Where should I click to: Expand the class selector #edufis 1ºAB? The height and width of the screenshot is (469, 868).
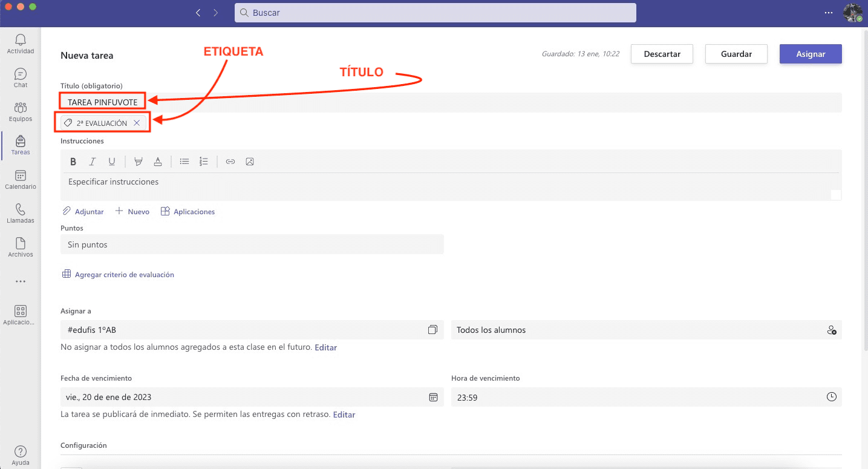[432, 330]
